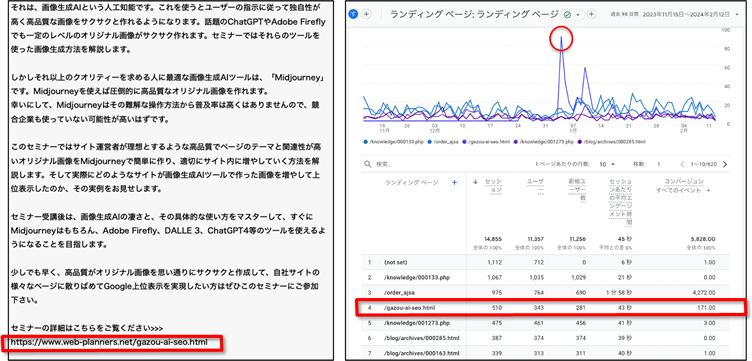Image resolution: width=752 pixels, height=361 pixels.
Task: Click 1~10/620 pagination range text
Action: pyautogui.click(x=704, y=164)
